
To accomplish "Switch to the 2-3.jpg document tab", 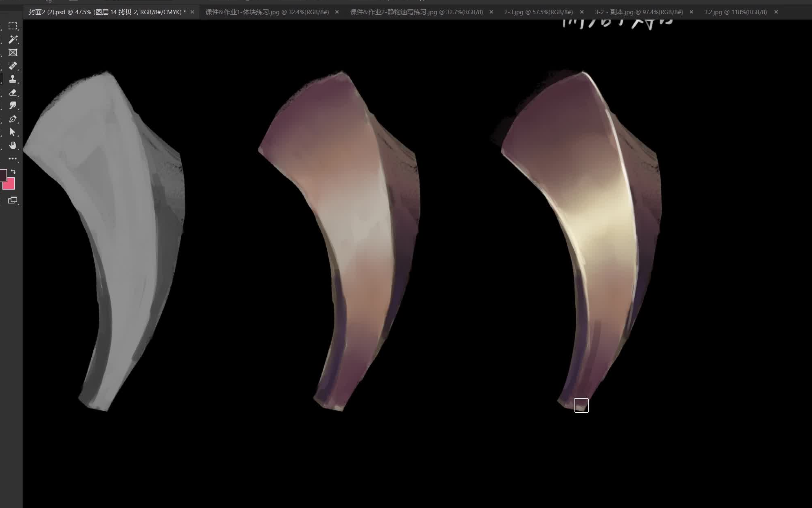I will click(x=538, y=12).
